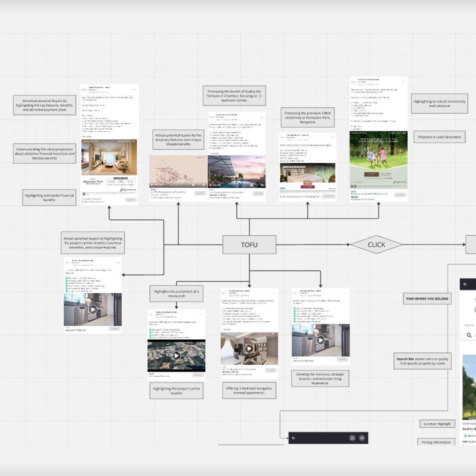
Task: Select the 'Objective is Lead Generation' note
Action: tap(439, 137)
